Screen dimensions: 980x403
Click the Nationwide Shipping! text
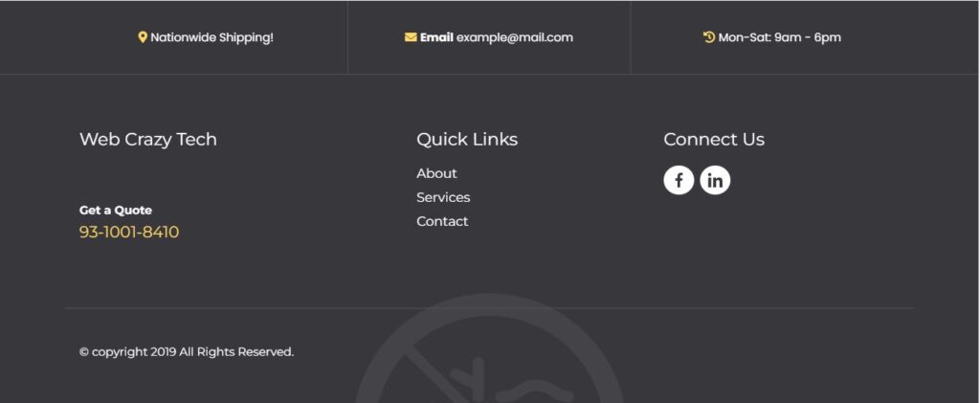212,37
